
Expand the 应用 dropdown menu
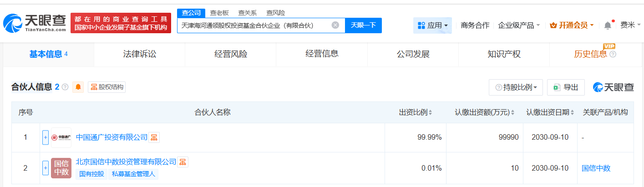[x=432, y=25]
